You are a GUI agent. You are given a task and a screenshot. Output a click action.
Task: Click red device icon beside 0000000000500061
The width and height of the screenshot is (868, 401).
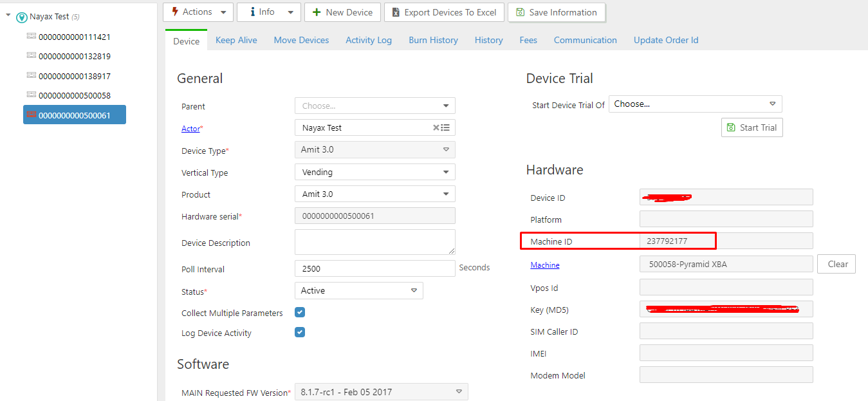click(31, 115)
